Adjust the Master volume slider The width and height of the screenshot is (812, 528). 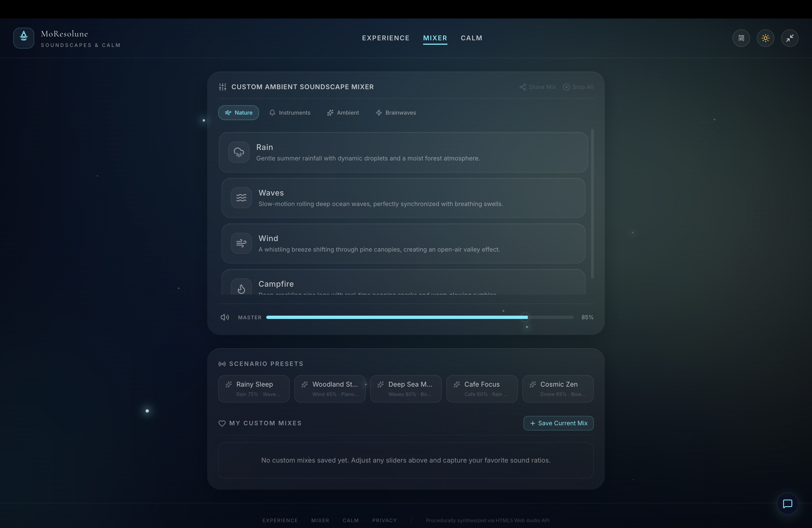click(420, 318)
